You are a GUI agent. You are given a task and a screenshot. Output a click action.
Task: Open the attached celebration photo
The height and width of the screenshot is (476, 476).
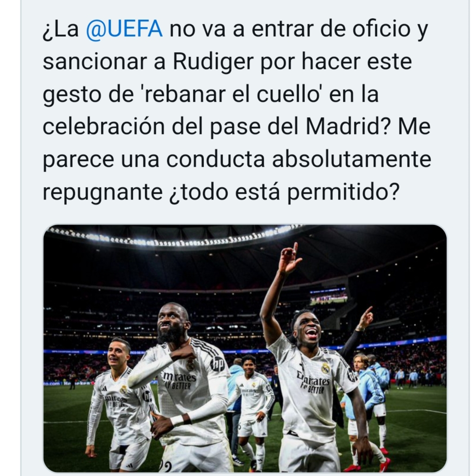tap(245, 348)
